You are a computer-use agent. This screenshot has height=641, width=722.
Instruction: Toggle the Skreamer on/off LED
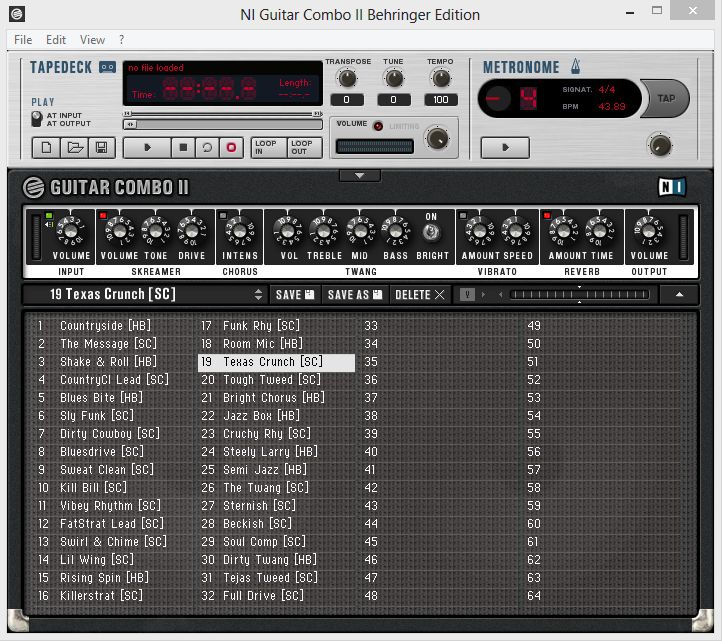click(103, 215)
